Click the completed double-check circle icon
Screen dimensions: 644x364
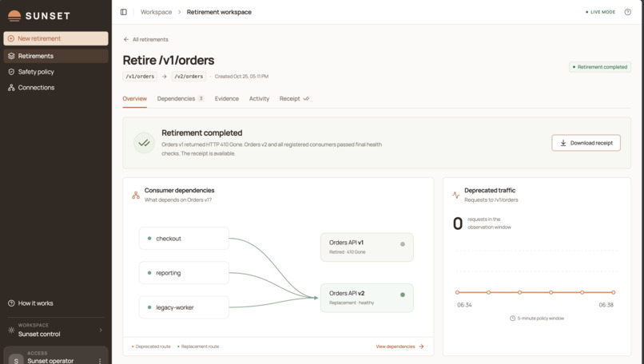coord(144,143)
